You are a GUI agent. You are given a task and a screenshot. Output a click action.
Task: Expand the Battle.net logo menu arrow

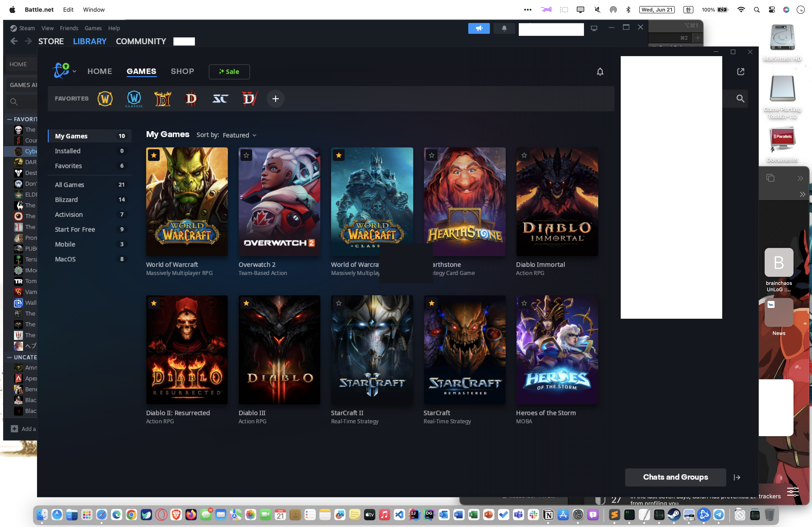(74, 72)
